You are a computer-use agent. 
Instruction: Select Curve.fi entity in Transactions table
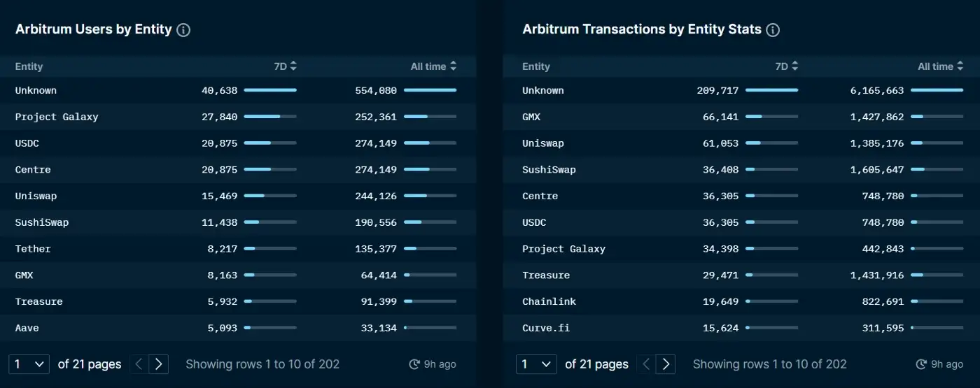coord(546,328)
